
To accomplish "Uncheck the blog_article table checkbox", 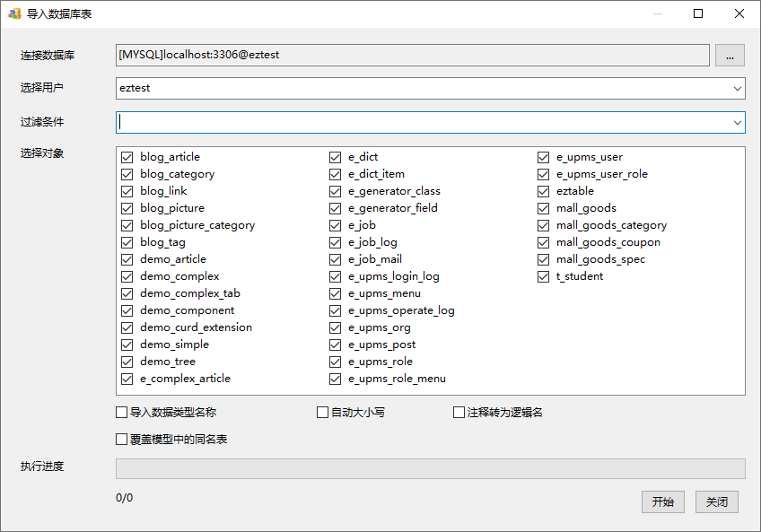I will click(127, 157).
